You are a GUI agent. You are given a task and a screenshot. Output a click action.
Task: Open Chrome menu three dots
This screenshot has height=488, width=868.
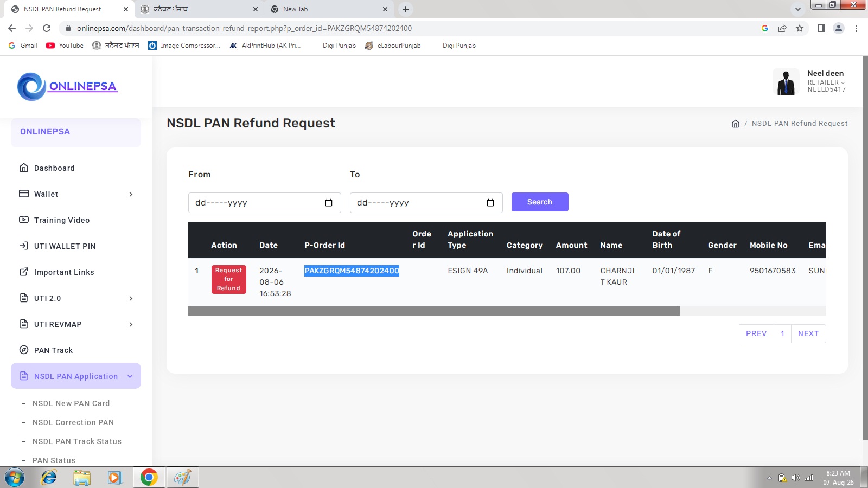point(856,28)
